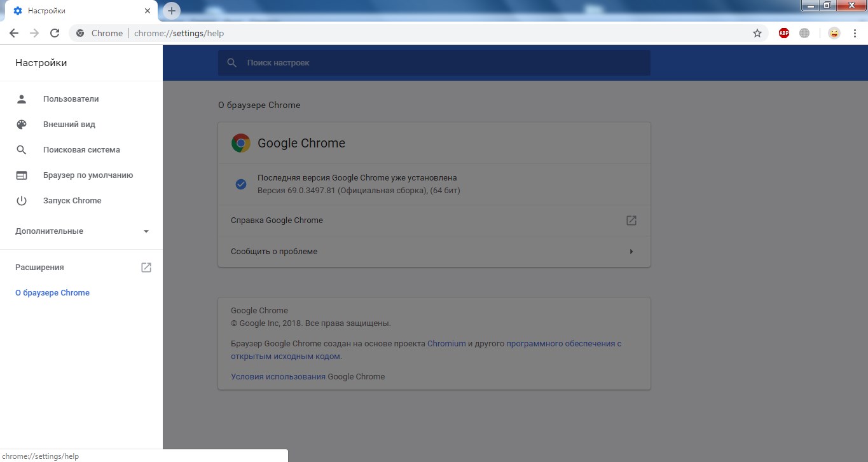Click the grey globe extension icon

pyautogui.click(x=804, y=33)
